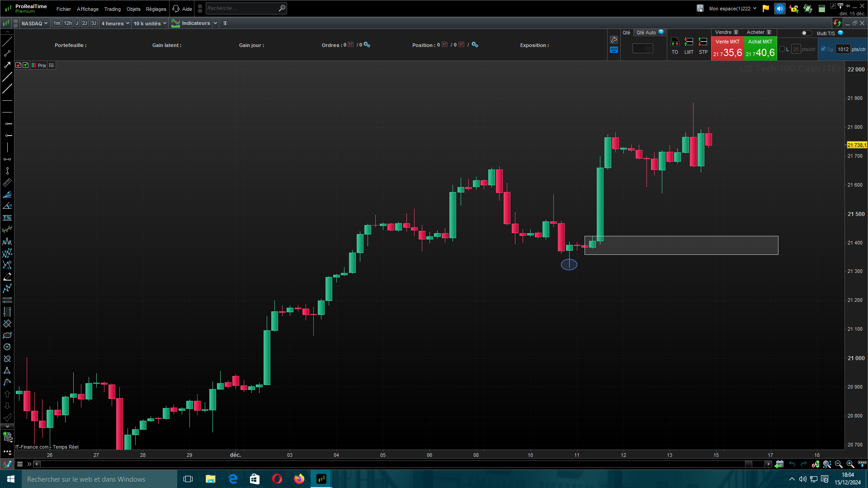Click the Indicateurs chart icon
This screenshot has height=488, width=868.
click(176, 23)
